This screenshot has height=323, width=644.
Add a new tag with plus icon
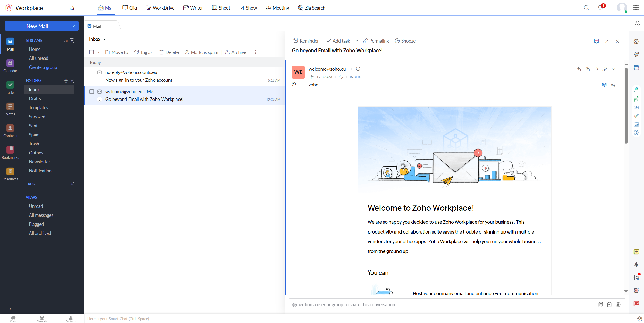click(x=72, y=184)
